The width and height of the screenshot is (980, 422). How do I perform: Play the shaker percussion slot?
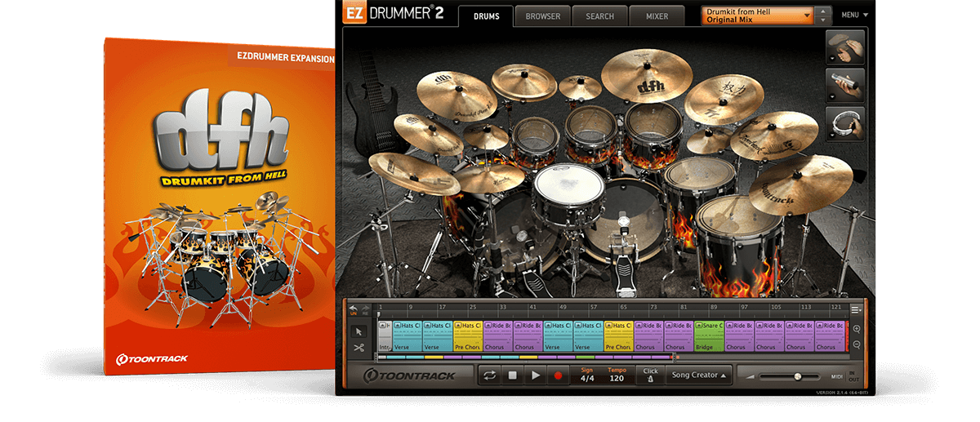[x=845, y=87]
